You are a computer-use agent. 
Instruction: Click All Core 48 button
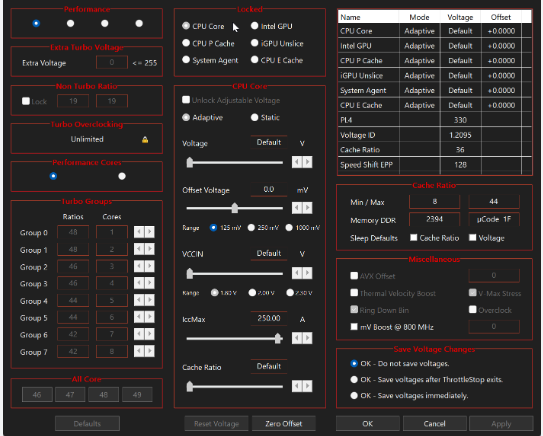click(x=104, y=394)
